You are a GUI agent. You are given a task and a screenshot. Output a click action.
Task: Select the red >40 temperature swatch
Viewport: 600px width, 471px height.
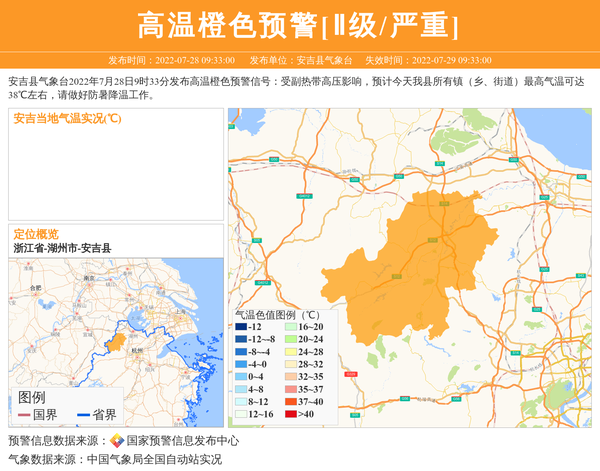(x=289, y=413)
